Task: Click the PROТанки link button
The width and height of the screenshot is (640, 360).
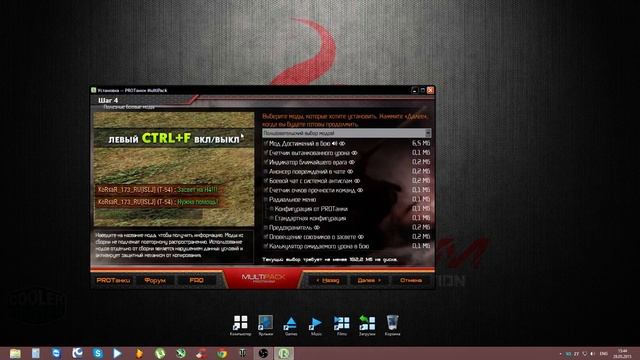Action: point(113,280)
